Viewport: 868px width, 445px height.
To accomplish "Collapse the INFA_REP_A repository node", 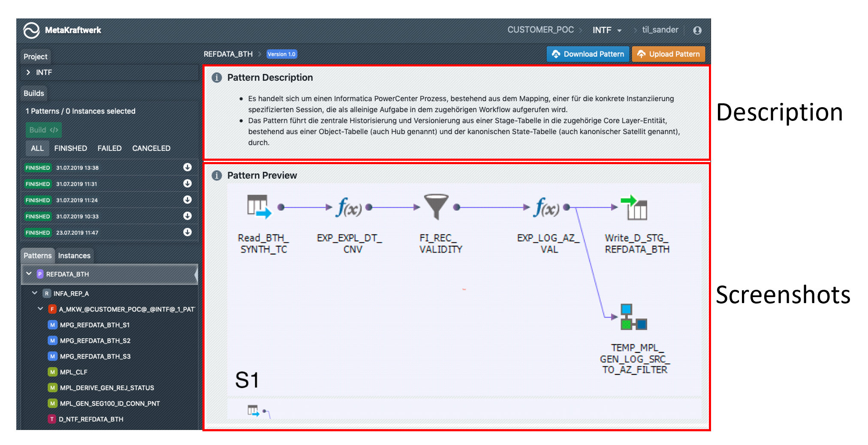I will (35, 293).
